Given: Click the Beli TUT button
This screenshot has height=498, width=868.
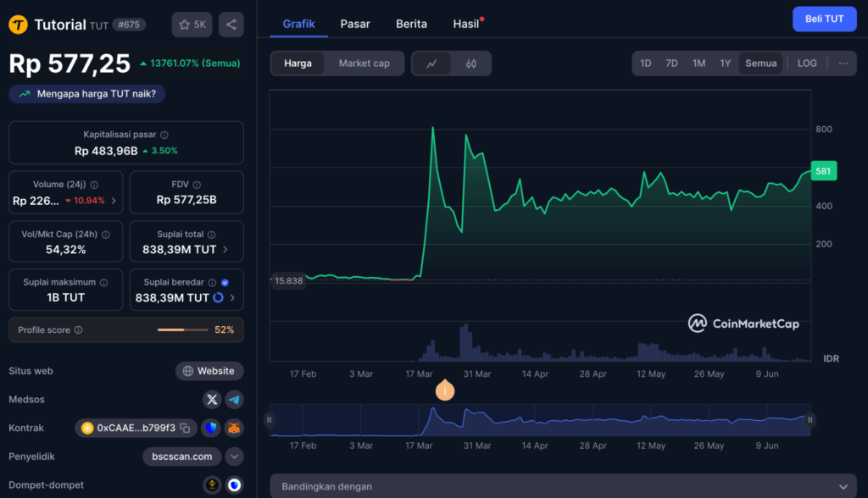Looking at the screenshot, I should point(824,19).
